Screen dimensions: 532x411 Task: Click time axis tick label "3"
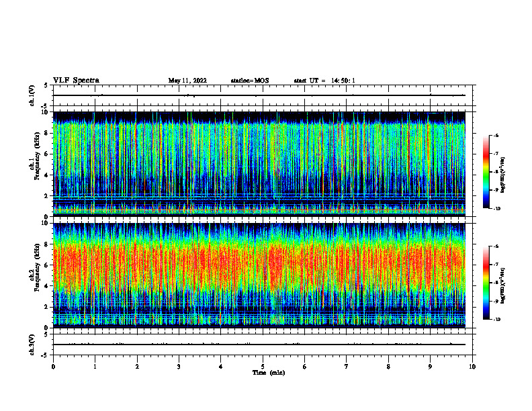[179, 367]
